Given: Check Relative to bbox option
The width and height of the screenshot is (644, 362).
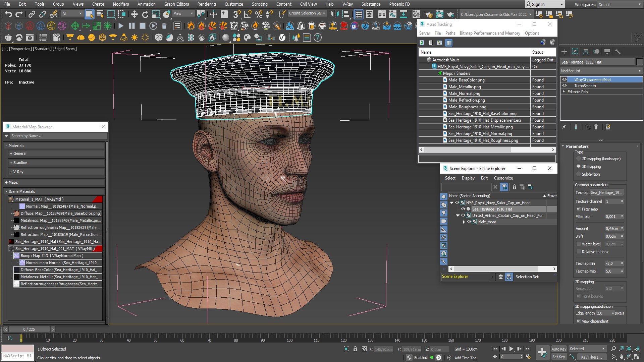Looking at the screenshot, I should tap(578, 252).
